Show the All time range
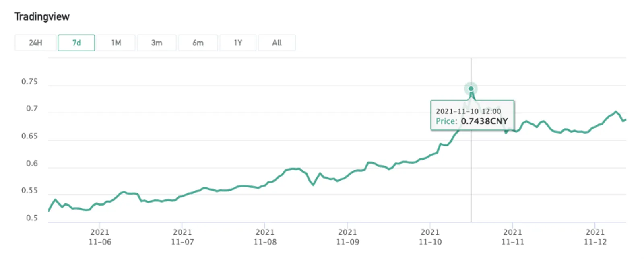The image size is (644, 259). [277, 43]
